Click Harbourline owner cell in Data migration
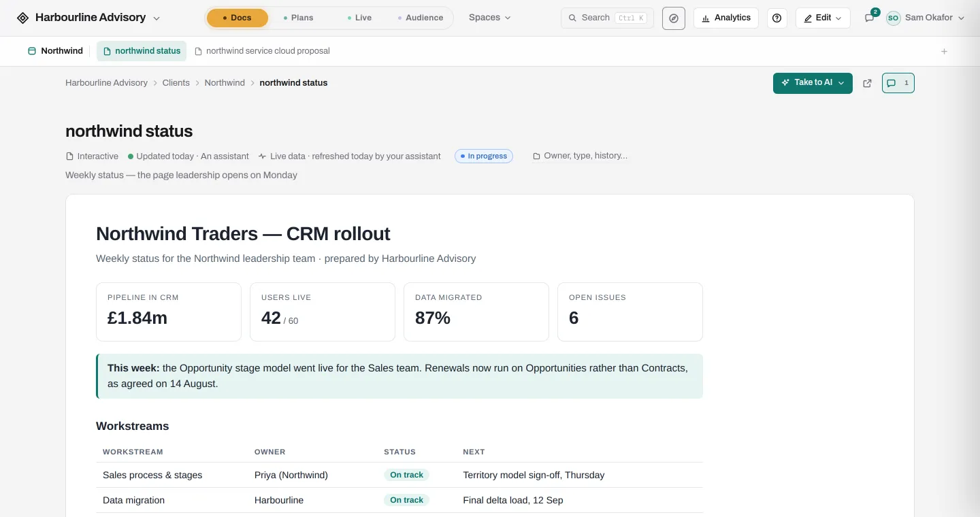 pos(279,500)
